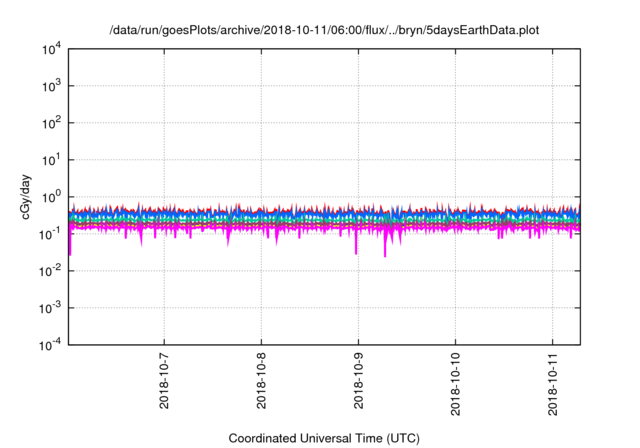640x448 pixels.
Task: Click the 10^1 y-axis tick label
Action: 52,160
